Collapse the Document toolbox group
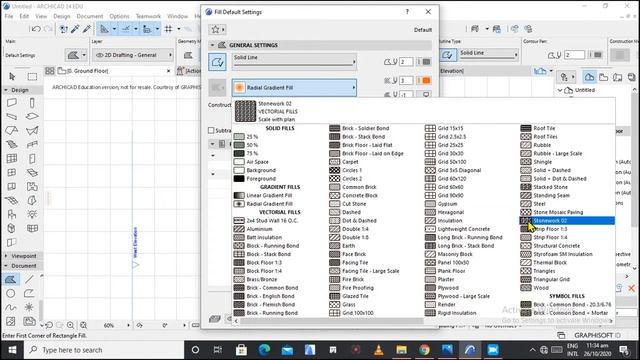The width and height of the screenshot is (640, 360). pos(6,266)
